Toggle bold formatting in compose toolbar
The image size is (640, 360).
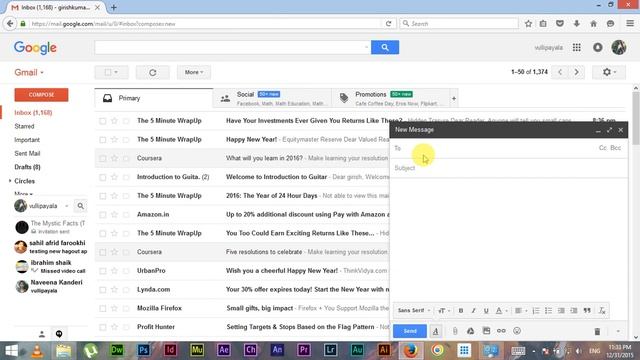click(x=461, y=311)
